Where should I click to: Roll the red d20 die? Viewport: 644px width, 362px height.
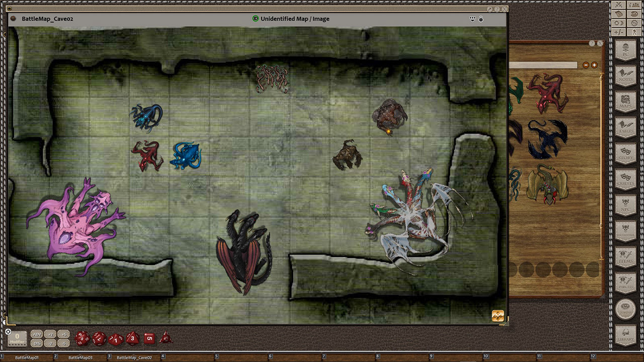[81, 338]
